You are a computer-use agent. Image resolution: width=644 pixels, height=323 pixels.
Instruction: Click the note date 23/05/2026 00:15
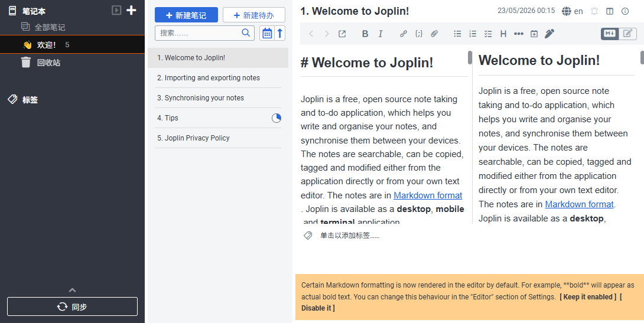526,11
